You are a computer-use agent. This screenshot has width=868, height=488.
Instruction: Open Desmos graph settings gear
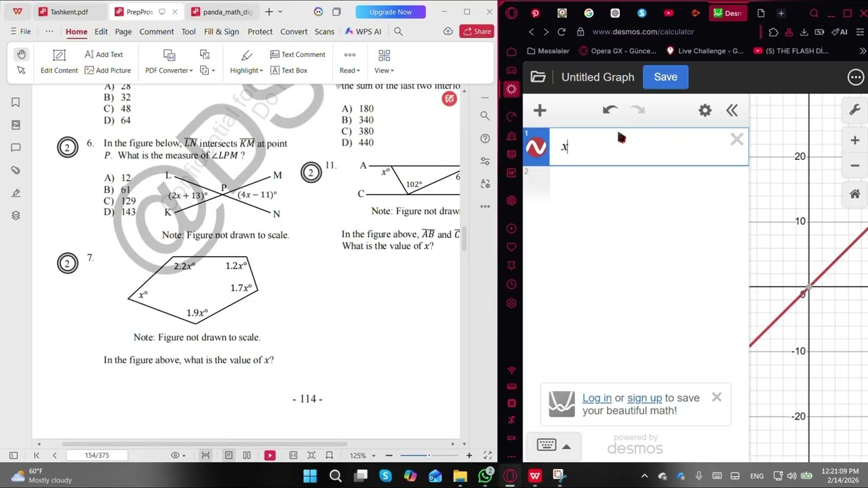705,110
